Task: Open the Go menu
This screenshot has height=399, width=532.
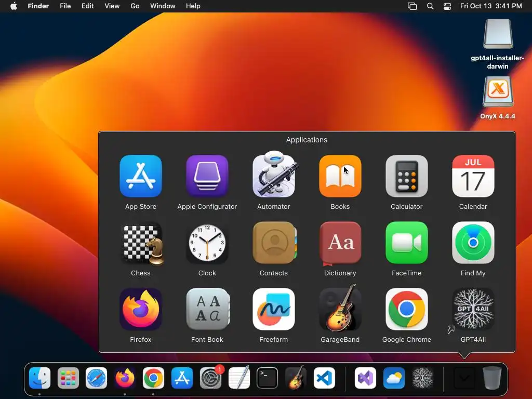Action: tap(135, 6)
